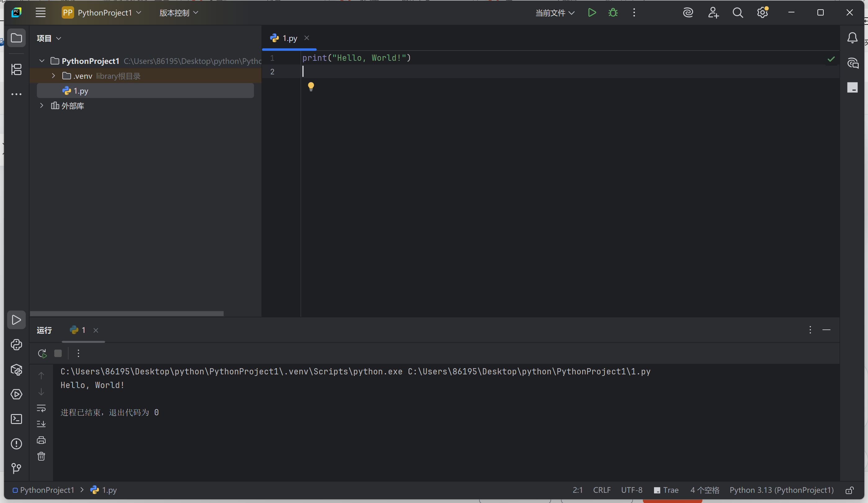Click the Debug bug icon

613,13
